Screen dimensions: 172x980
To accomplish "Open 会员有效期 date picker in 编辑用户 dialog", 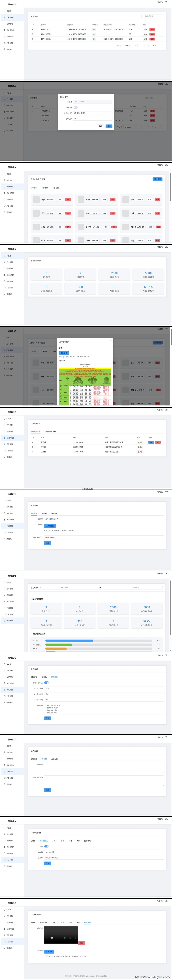I will (x=93, y=113).
